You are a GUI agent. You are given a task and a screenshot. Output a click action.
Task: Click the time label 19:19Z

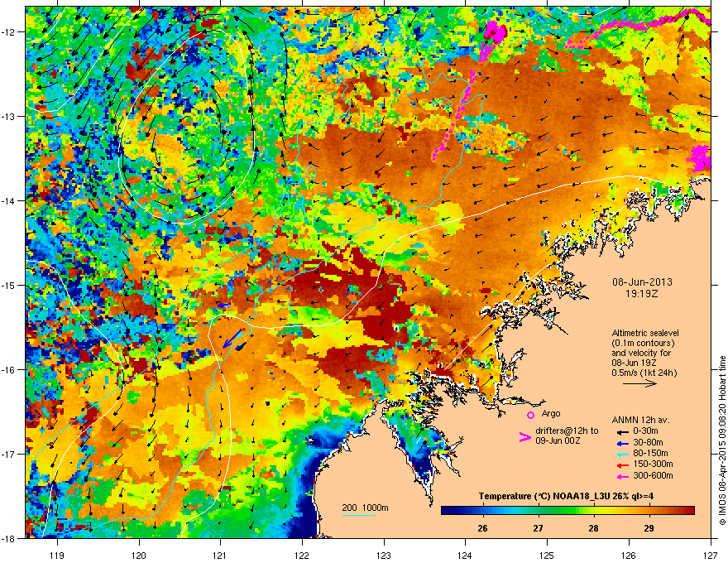(642, 294)
